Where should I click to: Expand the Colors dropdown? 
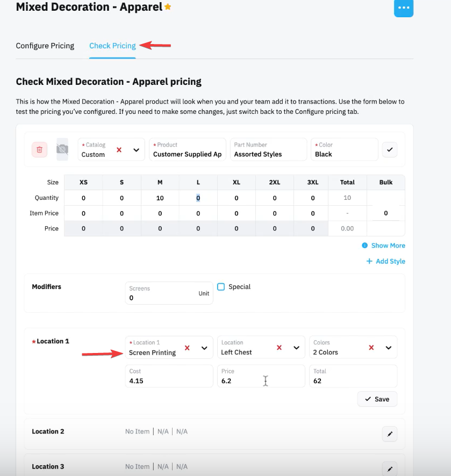[389, 347]
